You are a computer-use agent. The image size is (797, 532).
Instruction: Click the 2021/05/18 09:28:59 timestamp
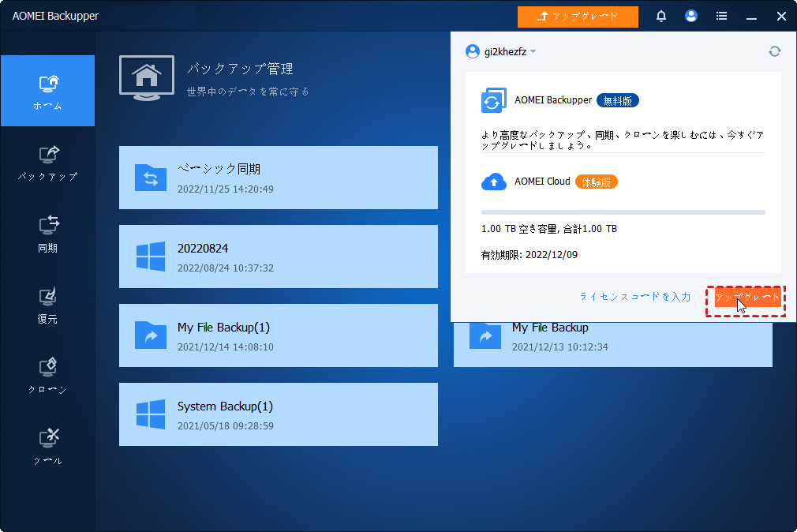pos(226,426)
